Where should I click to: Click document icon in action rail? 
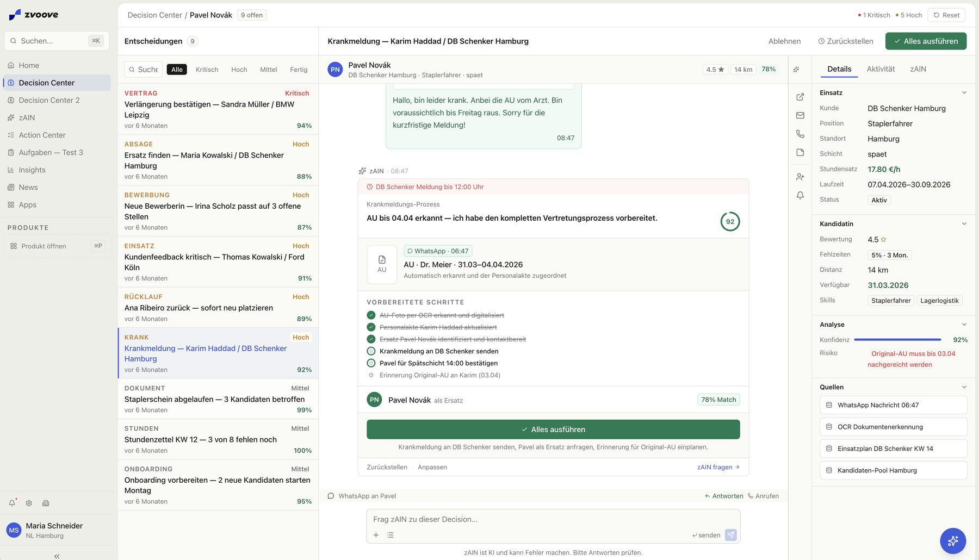(800, 152)
